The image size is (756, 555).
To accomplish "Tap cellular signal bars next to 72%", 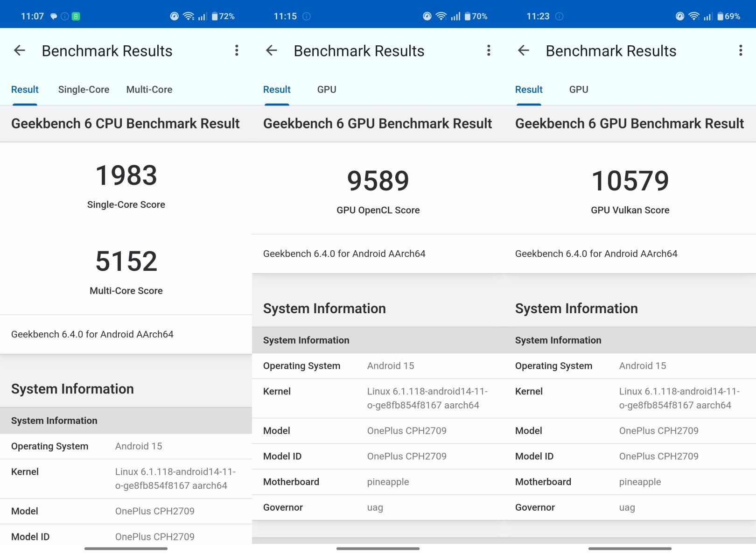I will click(203, 16).
